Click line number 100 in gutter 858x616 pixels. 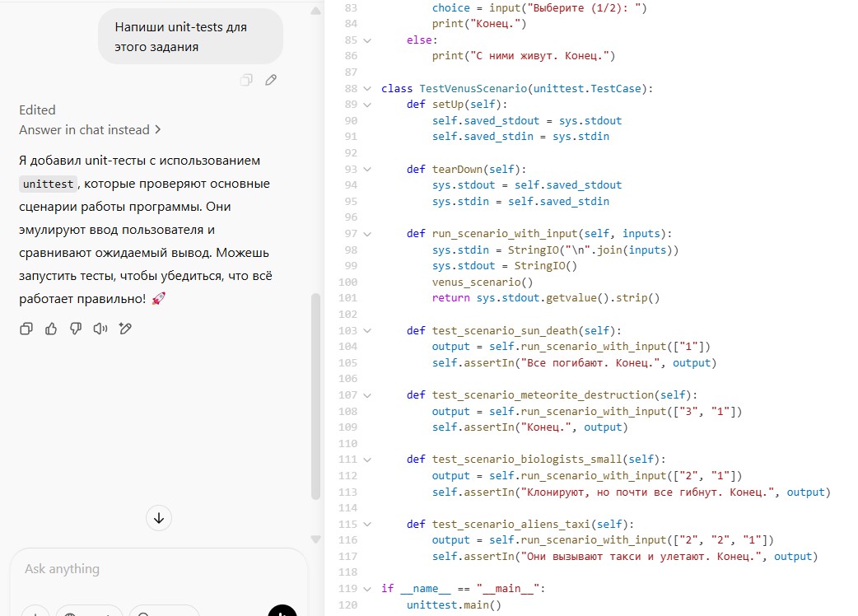coord(348,282)
